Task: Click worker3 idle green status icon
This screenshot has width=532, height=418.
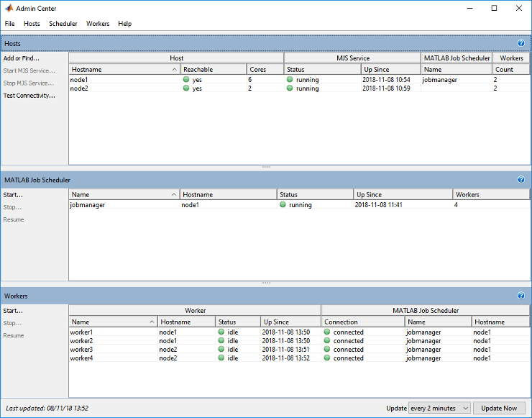Action: (x=222, y=350)
